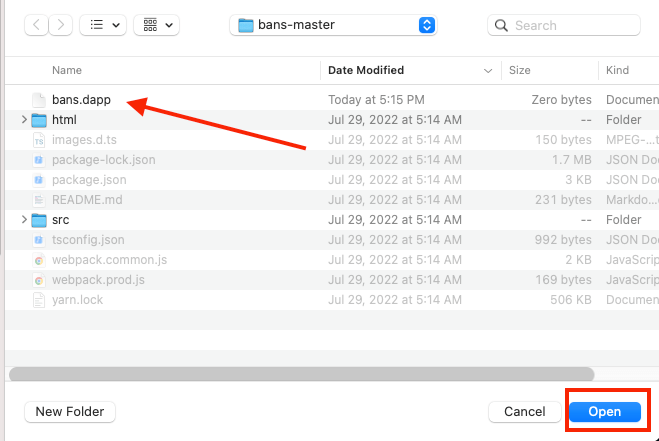Click the webpack.common.js file icon
This screenshot has height=441, width=659.
pos(39,260)
